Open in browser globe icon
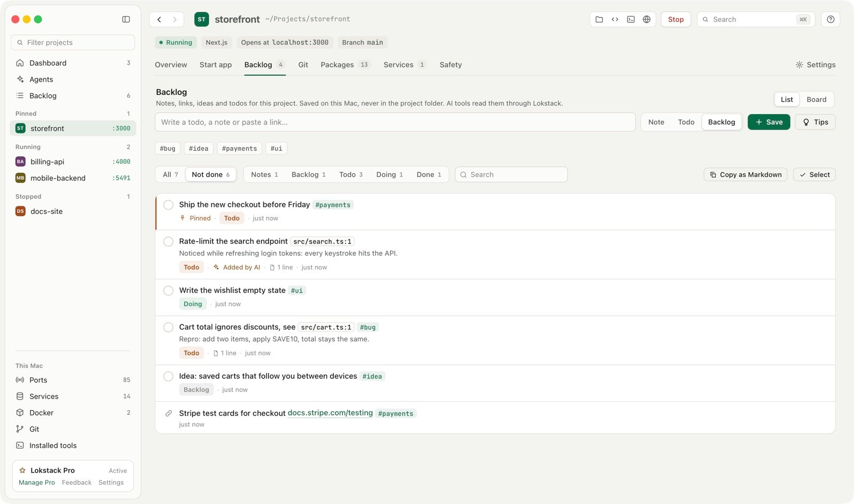 646,19
